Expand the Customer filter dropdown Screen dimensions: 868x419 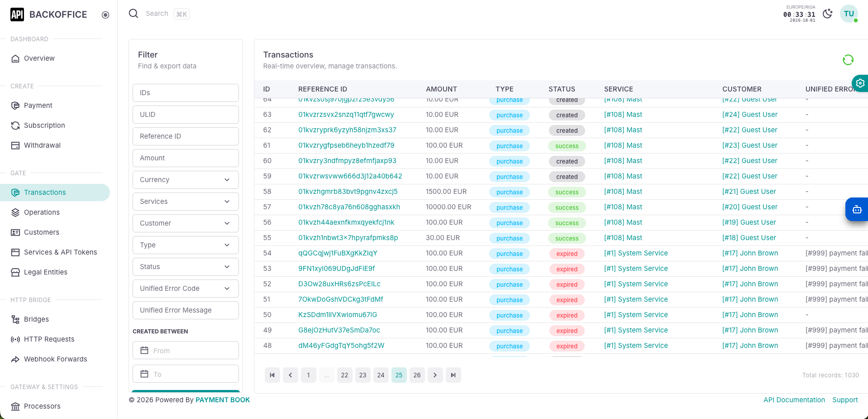pos(186,223)
